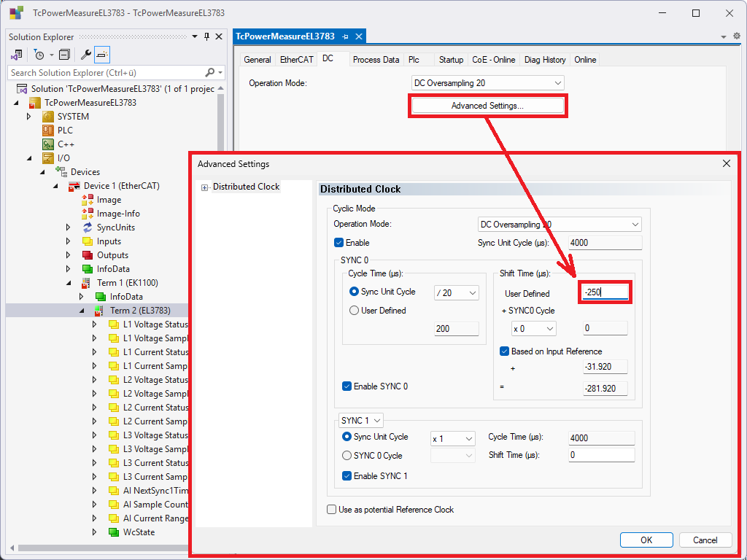Viewport: 747px width, 560px height.
Task: Toggle the Enable SYNC 0 checkbox
Action: click(347, 386)
